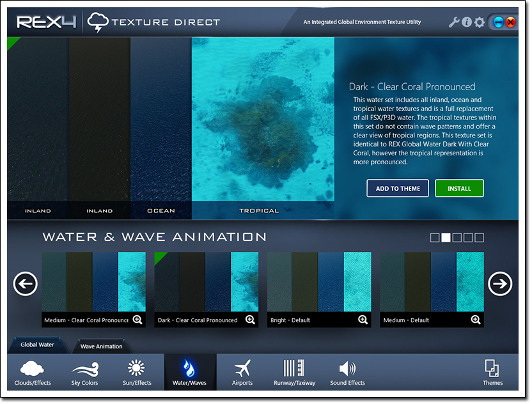Click 'An Integrated Global Environment Texture Utility' text
Image resolution: width=532 pixels, height=404 pixels.
click(362, 22)
